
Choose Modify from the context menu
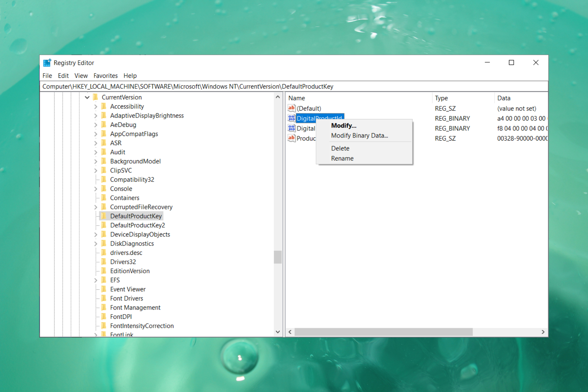click(343, 125)
